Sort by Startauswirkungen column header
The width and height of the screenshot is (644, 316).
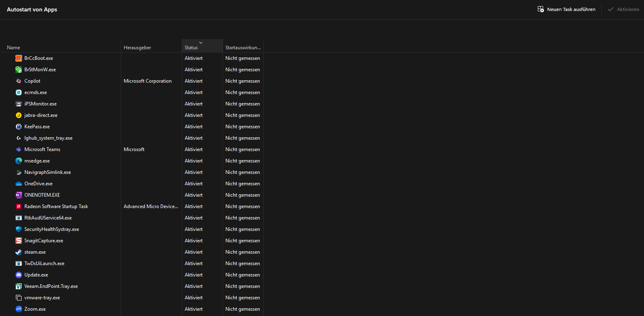coord(243,48)
